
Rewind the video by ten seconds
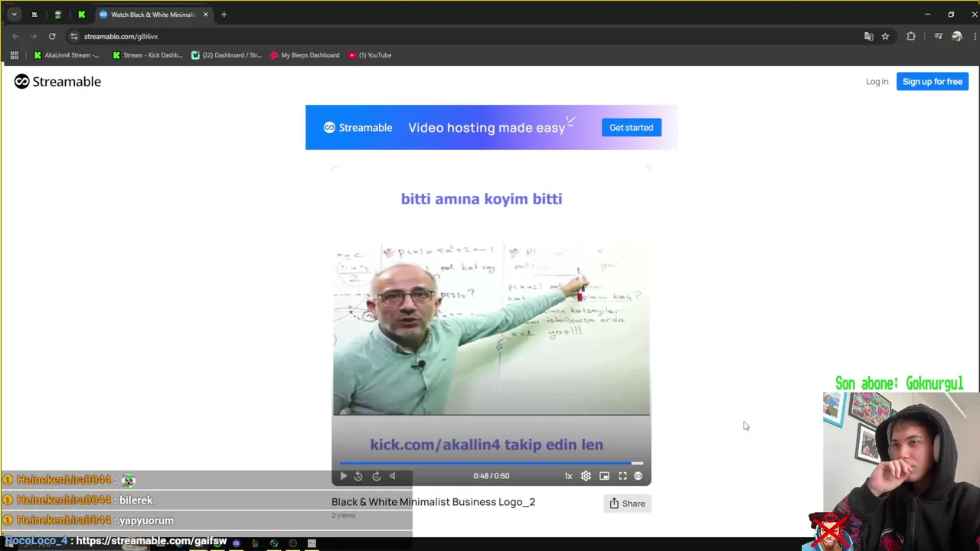click(358, 476)
